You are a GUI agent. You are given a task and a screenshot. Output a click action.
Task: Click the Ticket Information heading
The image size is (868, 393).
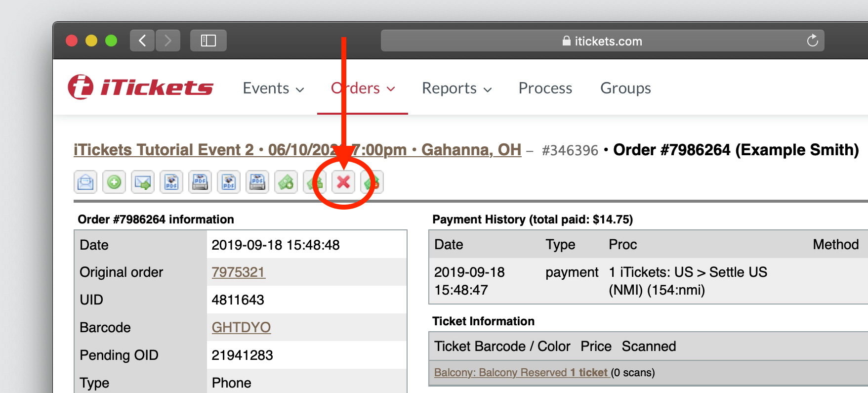pos(483,321)
